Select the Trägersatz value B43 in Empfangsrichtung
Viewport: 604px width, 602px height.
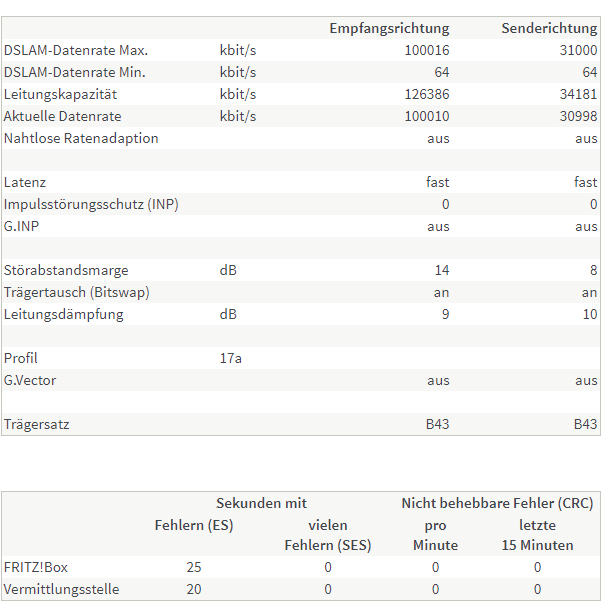[438, 424]
